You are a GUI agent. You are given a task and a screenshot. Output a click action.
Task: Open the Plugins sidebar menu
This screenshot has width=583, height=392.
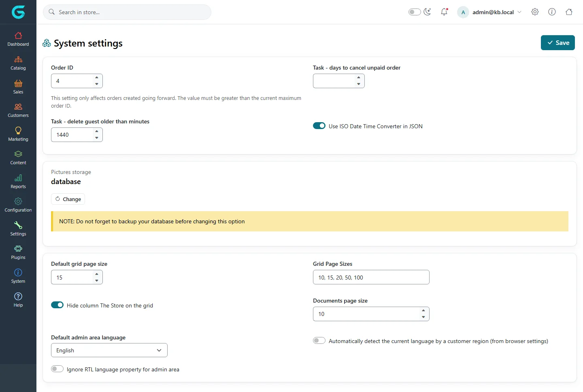(x=18, y=252)
